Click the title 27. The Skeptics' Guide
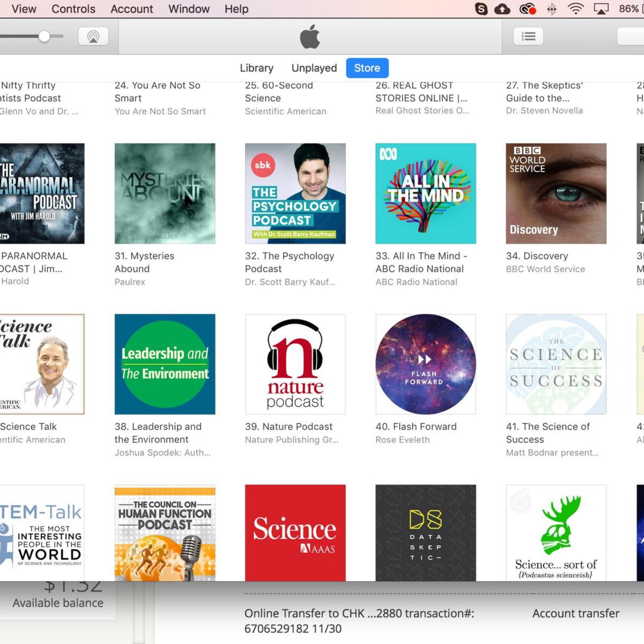 [x=545, y=92]
